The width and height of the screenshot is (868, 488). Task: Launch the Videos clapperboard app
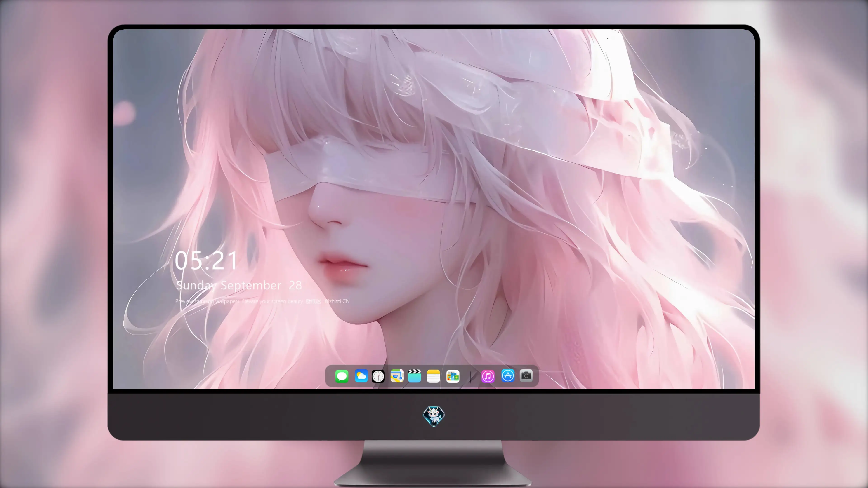[415, 376]
